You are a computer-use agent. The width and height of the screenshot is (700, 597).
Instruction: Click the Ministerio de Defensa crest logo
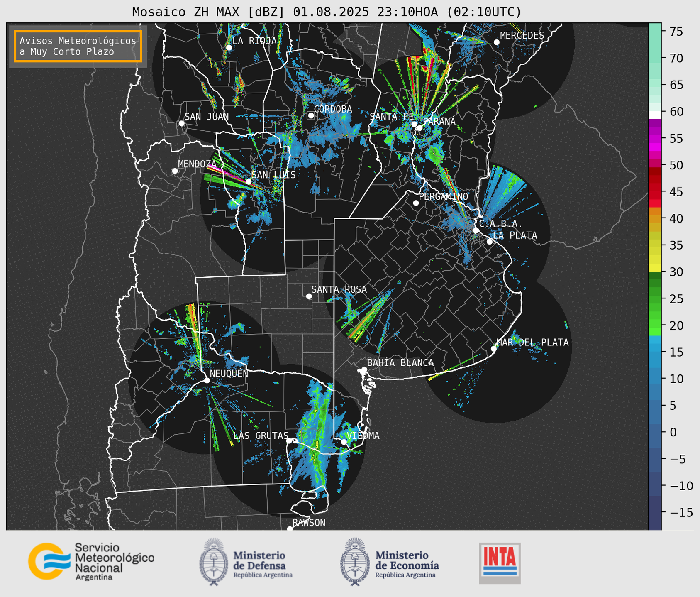(x=214, y=562)
